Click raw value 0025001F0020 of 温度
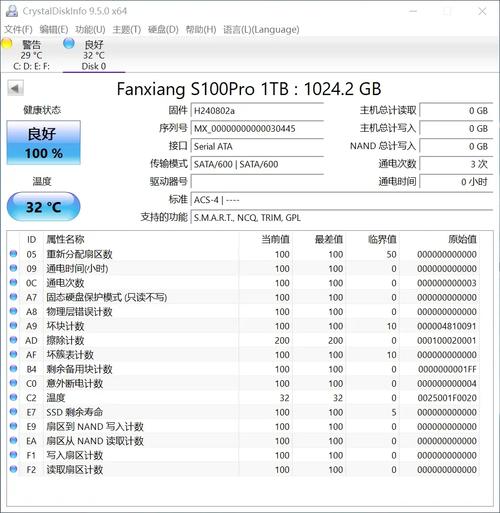Screen dimensions: 500x513 447,398
